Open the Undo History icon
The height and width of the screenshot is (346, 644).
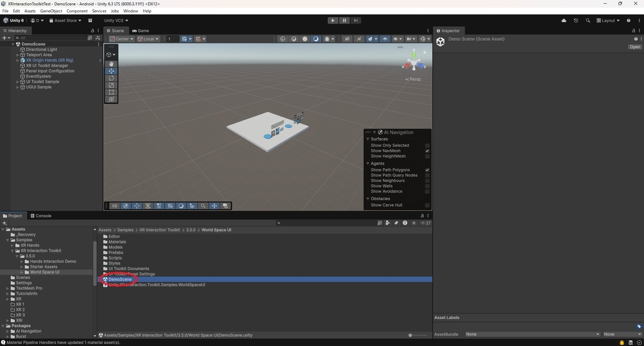coord(576,20)
